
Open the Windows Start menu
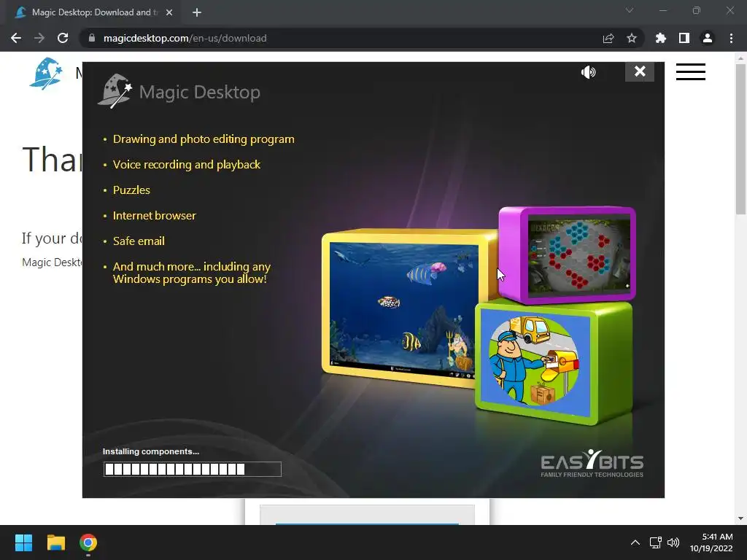(x=23, y=542)
